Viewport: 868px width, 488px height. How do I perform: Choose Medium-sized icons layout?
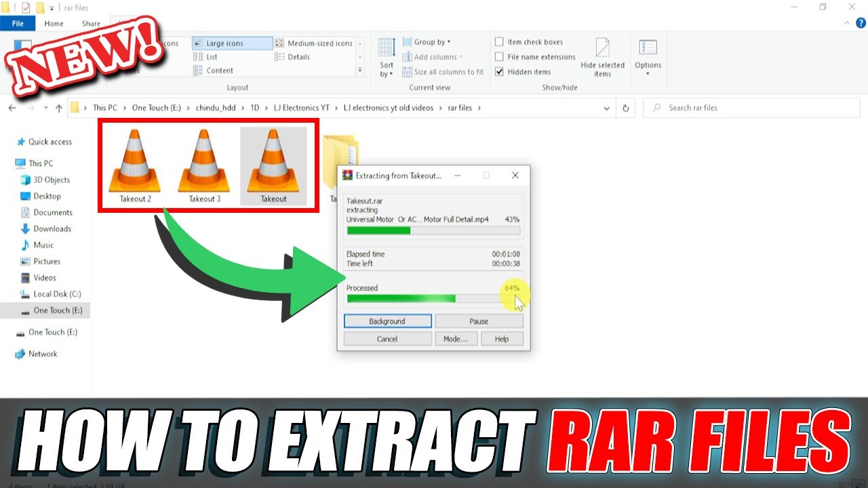313,43
